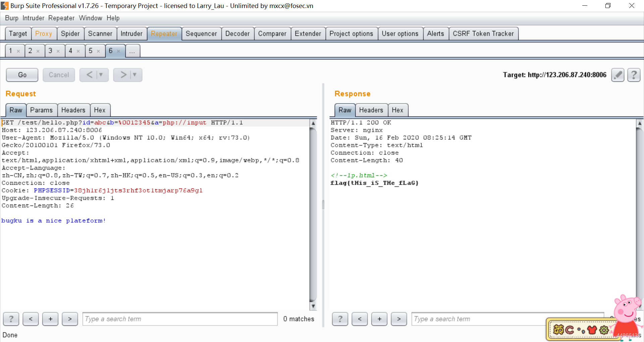This screenshot has height=342, width=644.
Task: Open the Burp menu
Action: tap(12, 18)
